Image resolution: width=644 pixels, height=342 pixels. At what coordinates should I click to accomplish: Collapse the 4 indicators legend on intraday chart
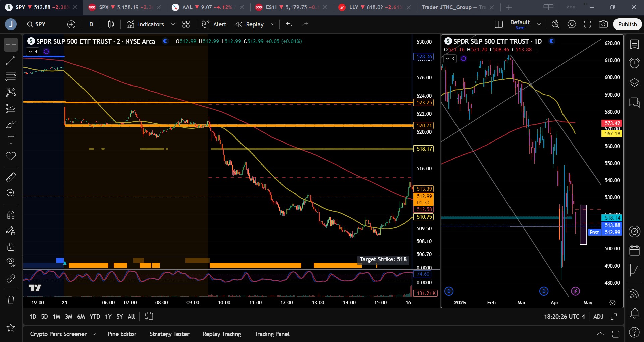pos(33,51)
